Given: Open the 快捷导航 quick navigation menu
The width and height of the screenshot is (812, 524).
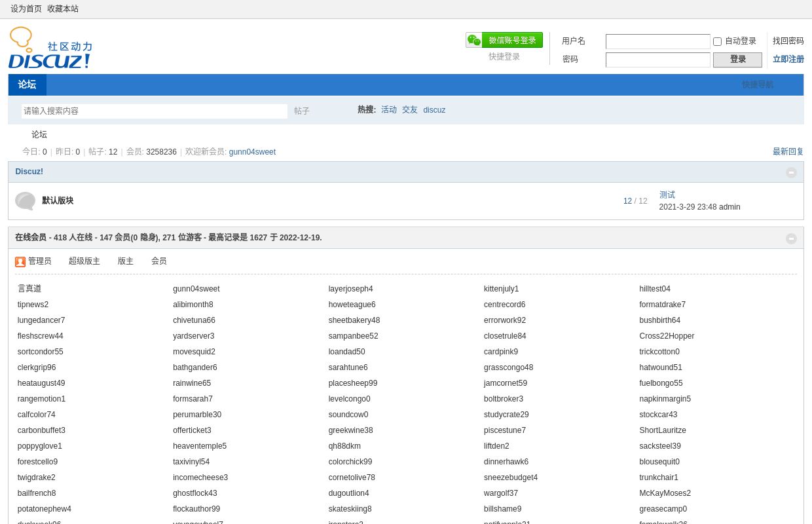Looking at the screenshot, I should 757,84.
